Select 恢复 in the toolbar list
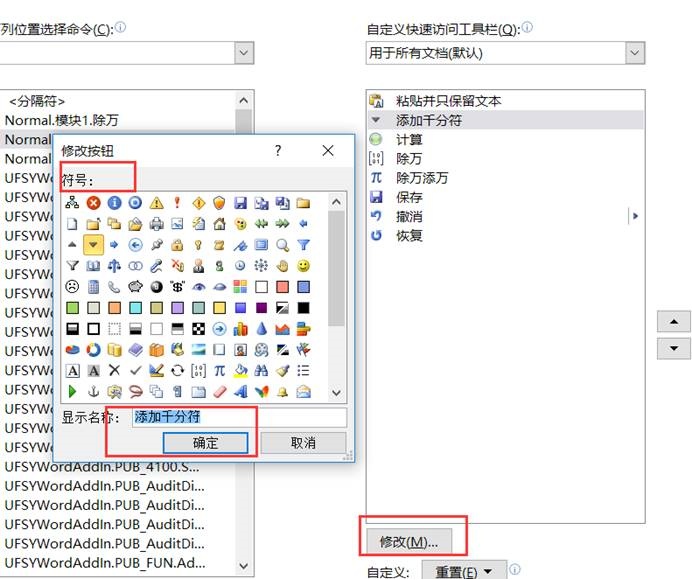The image size is (692, 580). click(505, 235)
